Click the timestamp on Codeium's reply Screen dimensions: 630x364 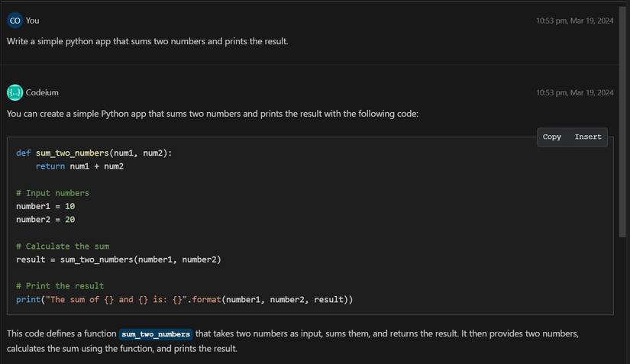point(574,93)
